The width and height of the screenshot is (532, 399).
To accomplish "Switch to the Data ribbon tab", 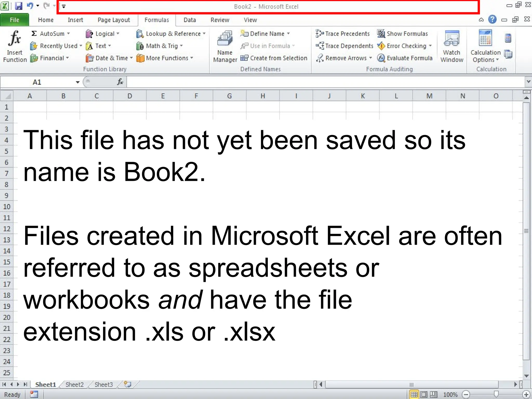I will coord(190,20).
